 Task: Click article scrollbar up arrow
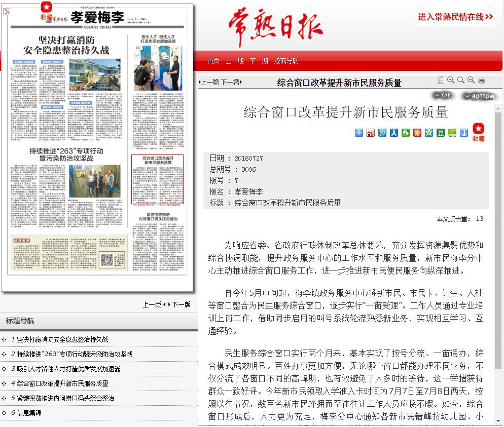(498, 109)
